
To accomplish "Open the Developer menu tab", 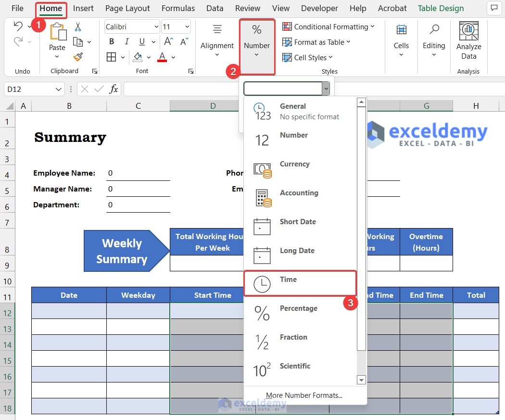I will [x=319, y=8].
